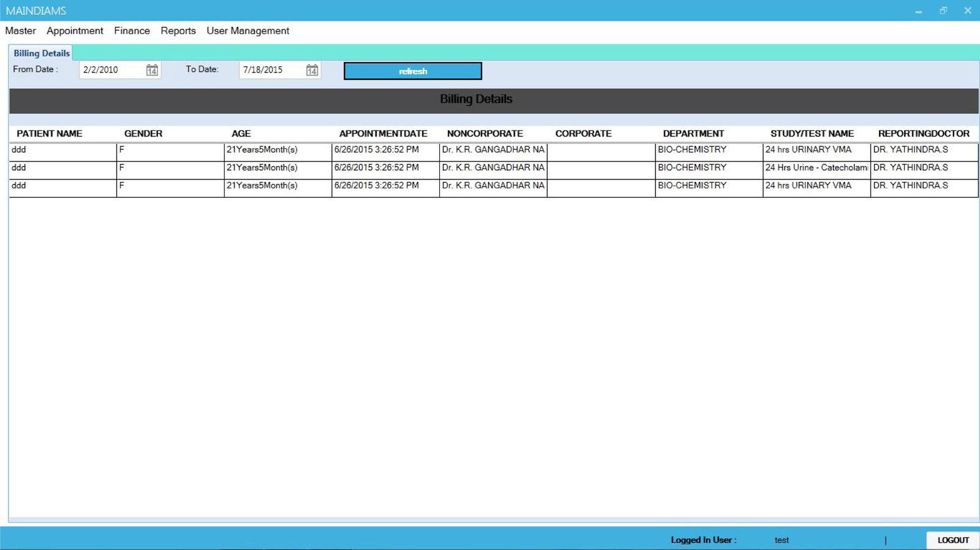The image size is (980, 550).
Task: Select the 24 Hrs Urine - Catecholamine cell
Action: pyautogui.click(x=816, y=168)
